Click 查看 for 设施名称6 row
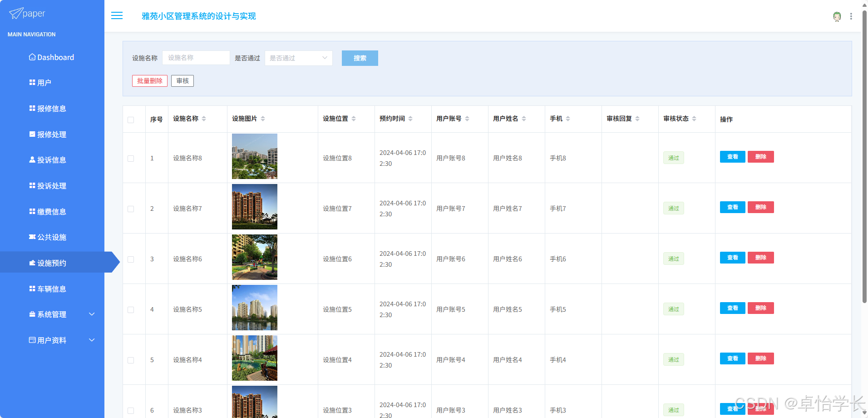 [733, 258]
